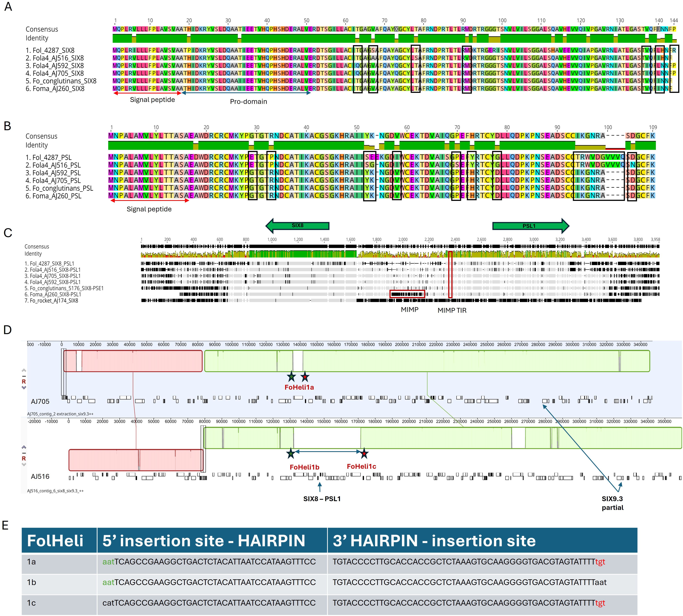Select row '2. Fola4_AJ516_PSL'
The height and width of the screenshot is (616, 683).
tap(340, 165)
